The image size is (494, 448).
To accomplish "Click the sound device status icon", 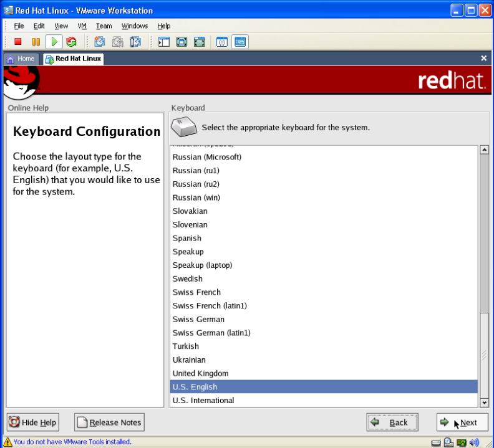I will (x=474, y=442).
